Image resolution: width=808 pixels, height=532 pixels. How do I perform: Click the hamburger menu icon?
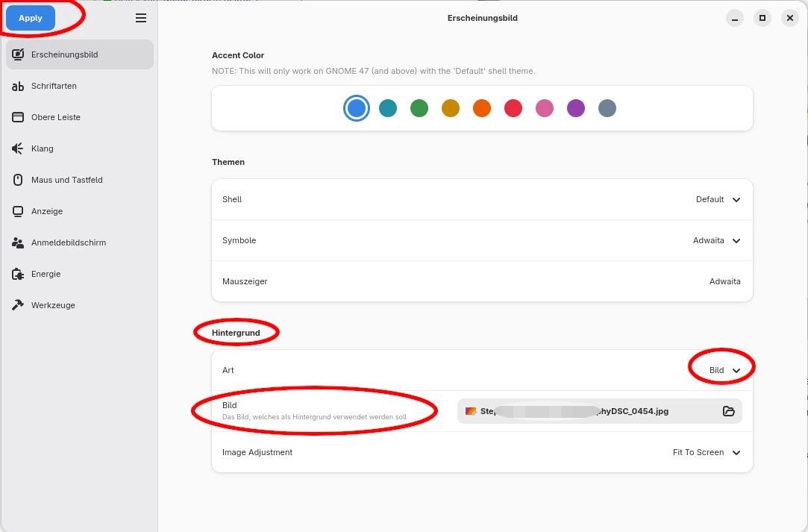pos(141,18)
